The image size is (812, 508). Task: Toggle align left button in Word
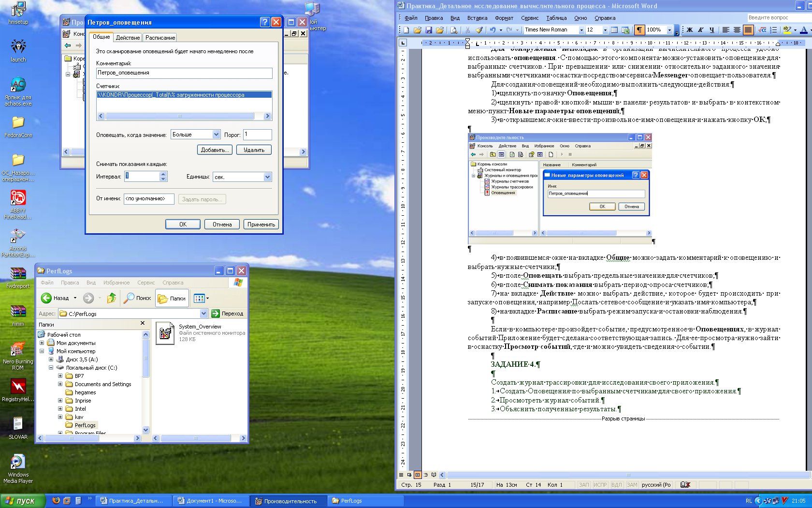[x=725, y=30]
